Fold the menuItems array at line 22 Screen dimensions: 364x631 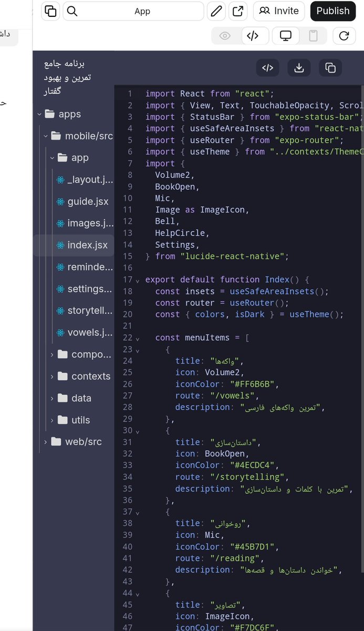click(138, 339)
